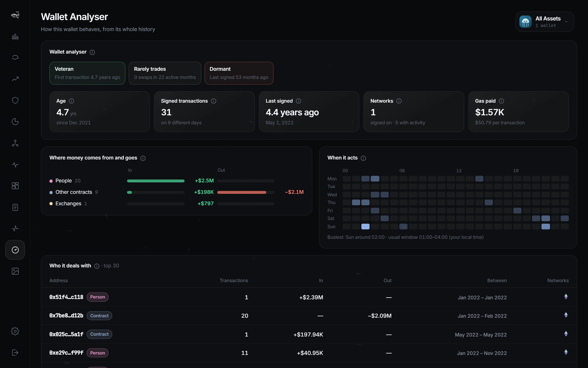Screen dimensions: 588x368
Task: Click info icon beside Where money comes from
Action: [x=143, y=158]
